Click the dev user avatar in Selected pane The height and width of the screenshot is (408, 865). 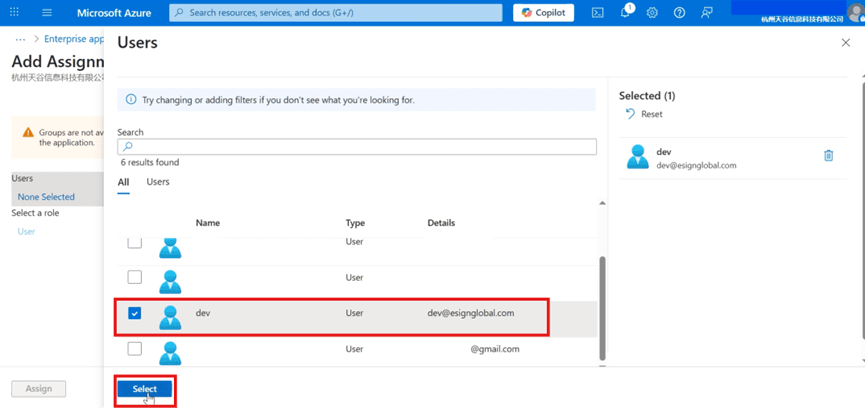[638, 156]
